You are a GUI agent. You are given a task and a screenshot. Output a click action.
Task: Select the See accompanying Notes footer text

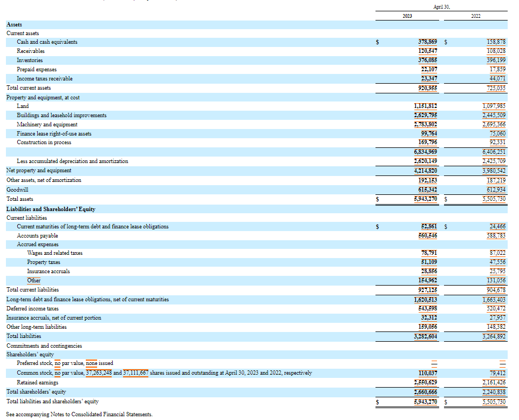coord(78,414)
